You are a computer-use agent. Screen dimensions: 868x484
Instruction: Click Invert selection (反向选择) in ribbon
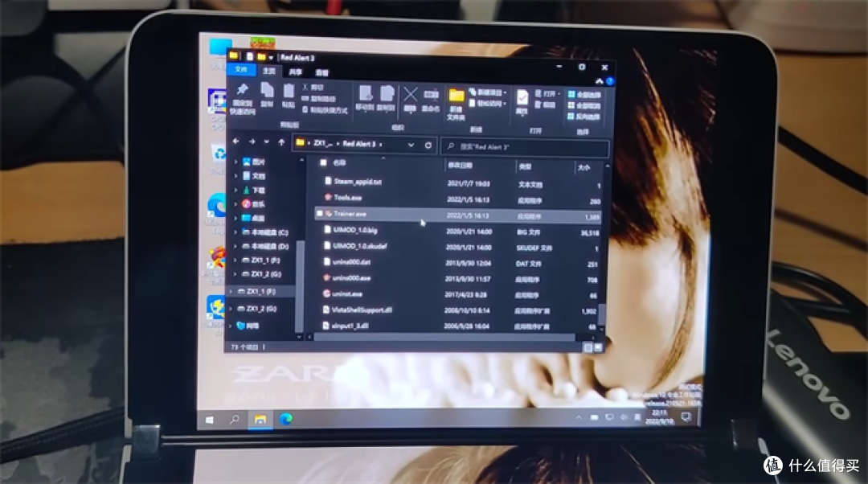point(584,117)
